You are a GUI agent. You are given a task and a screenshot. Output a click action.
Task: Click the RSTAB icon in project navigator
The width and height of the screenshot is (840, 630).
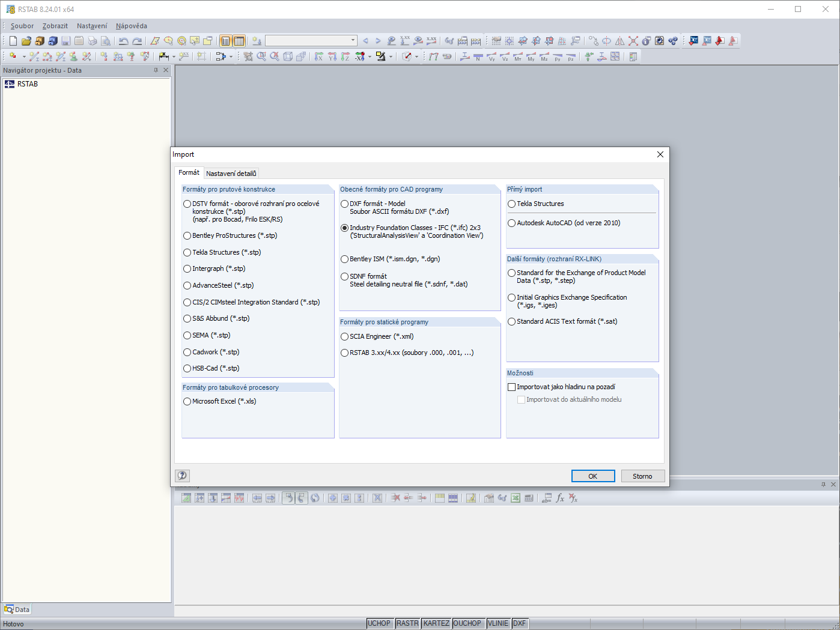[x=10, y=84]
